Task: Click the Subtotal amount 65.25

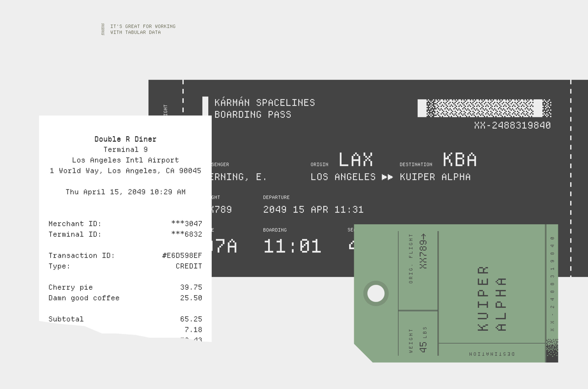Action: tap(191, 319)
